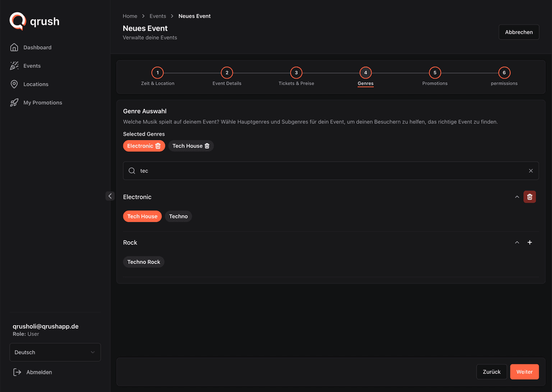This screenshot has height=392, width=552.
Task: Collapse the Electronic genre section chevron
Action: click(517, 197)
